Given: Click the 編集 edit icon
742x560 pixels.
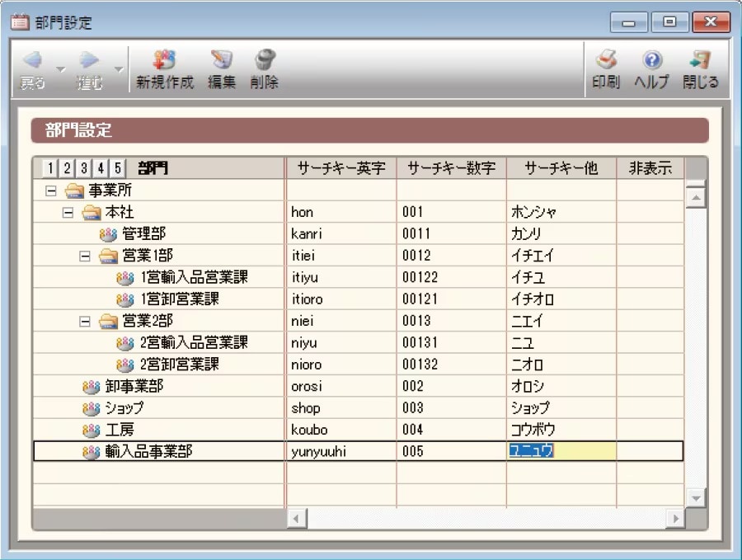Looking at the screenshot, I should (x=221, y=59).
